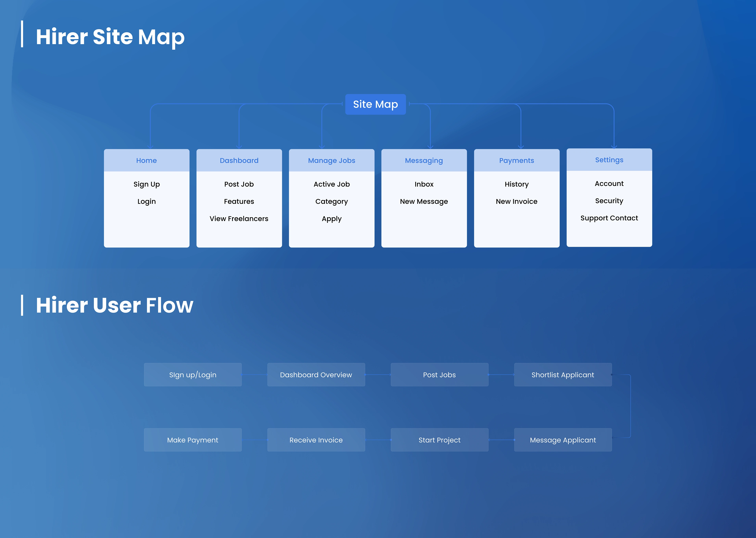The image size is (756, 538).
Task: Click the Post Jobs flow step
Action: click(x=440, y=375)
